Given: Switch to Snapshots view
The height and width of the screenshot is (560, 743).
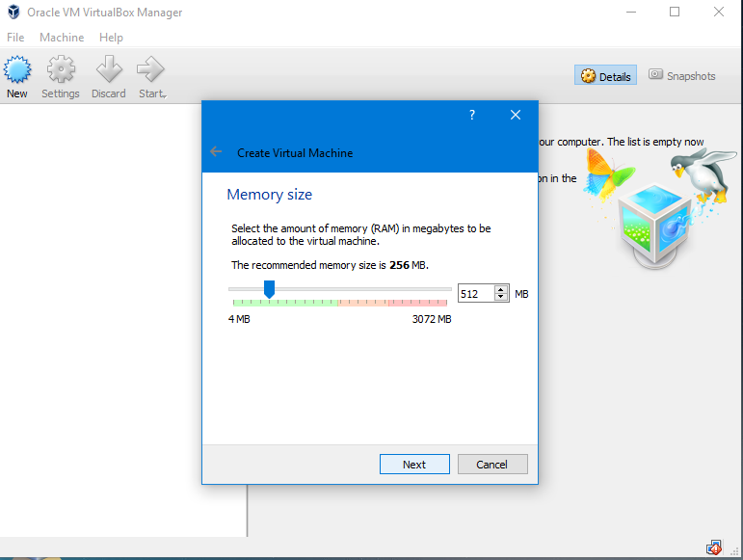Looking at the screenshot, I should coord(682,75).
